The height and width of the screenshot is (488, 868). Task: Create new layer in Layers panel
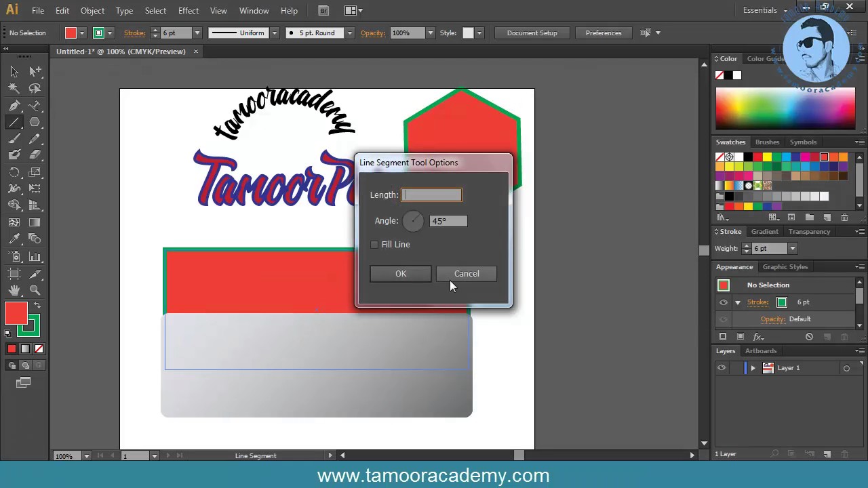point(827,454)
